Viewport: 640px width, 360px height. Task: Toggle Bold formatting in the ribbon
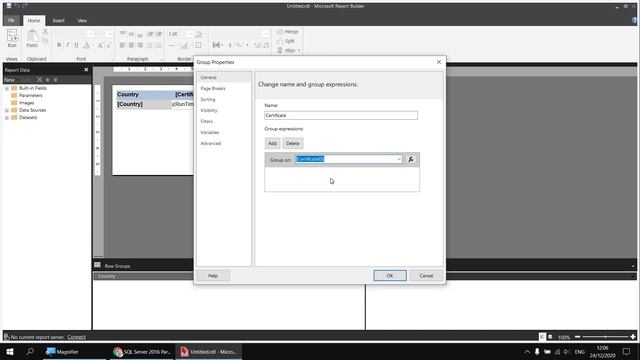59,45
